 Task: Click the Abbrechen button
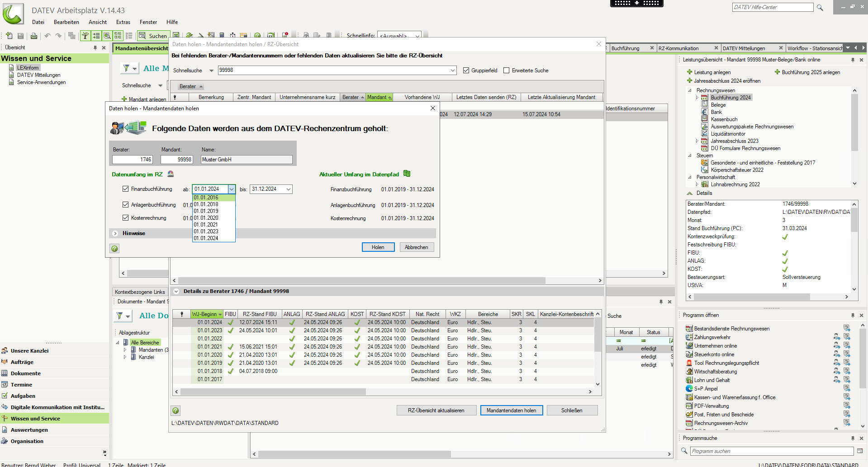pyautogui.click(x=416, y=247)
